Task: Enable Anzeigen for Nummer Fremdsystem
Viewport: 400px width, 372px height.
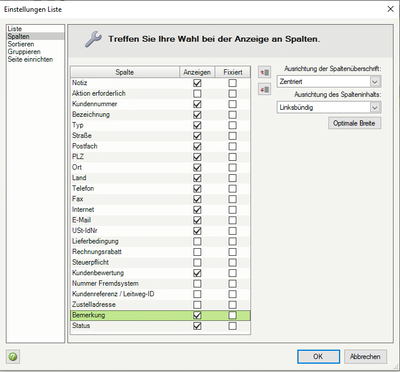Action: coord(197,284)
